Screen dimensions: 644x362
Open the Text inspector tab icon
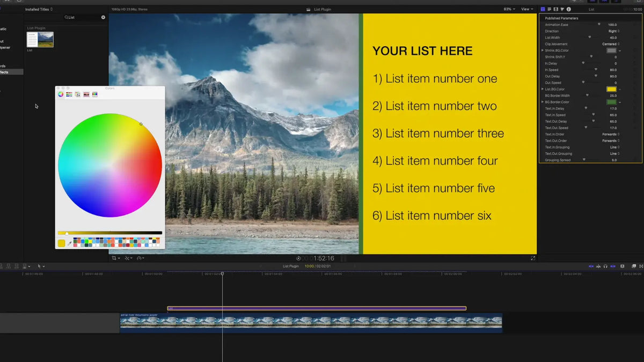point(549,9)
